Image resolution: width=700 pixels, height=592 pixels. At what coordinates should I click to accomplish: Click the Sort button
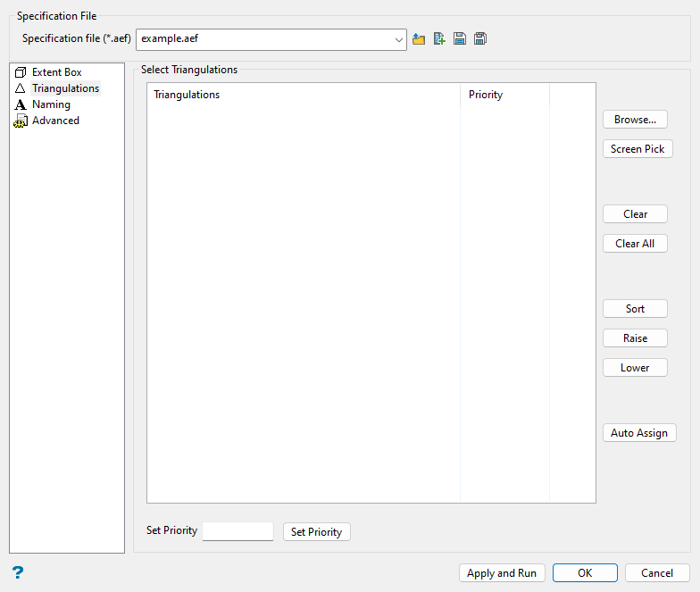click(x=635, y=309)
